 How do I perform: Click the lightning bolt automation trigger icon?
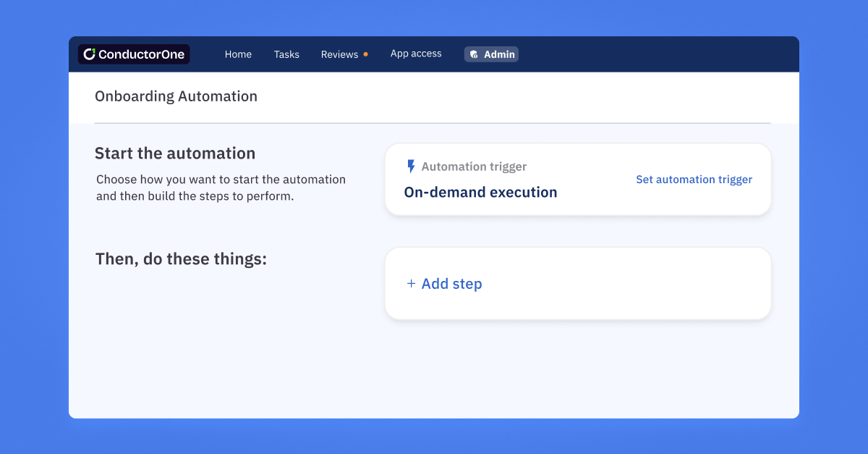pos(411,166)
